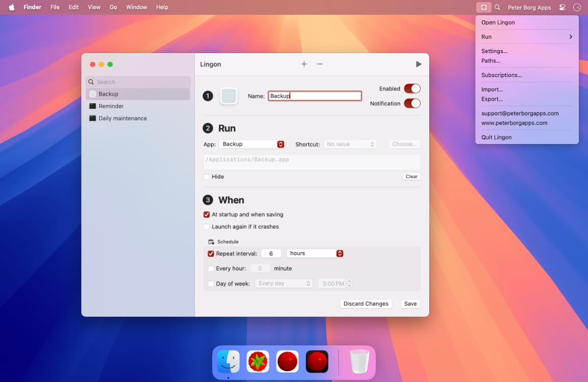Disable the Enabled toggle
The width and height of the screenshot is (588, 382).
(412, 88)
